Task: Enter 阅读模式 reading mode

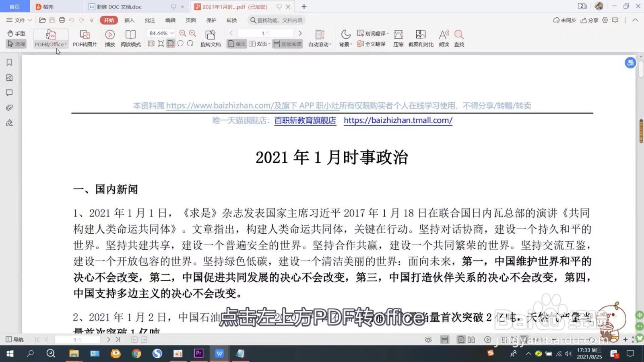Action: pos(130,39)
